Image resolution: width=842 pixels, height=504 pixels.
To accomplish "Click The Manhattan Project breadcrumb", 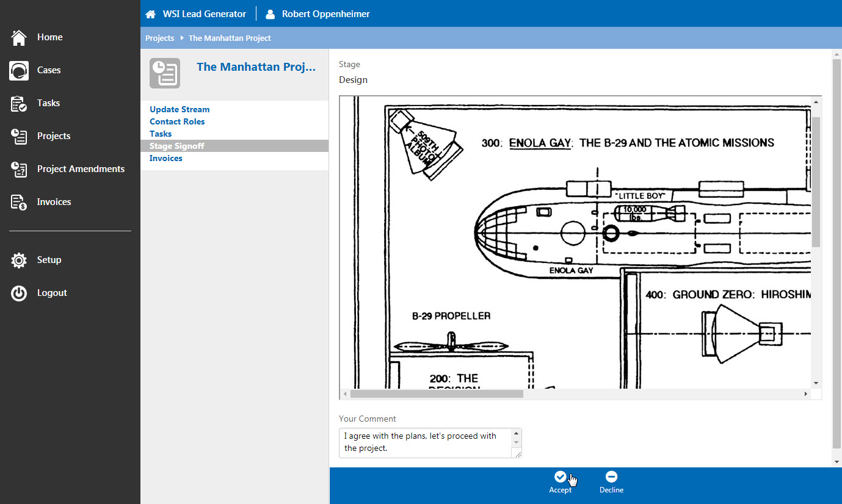I will (x=230, y=38).
